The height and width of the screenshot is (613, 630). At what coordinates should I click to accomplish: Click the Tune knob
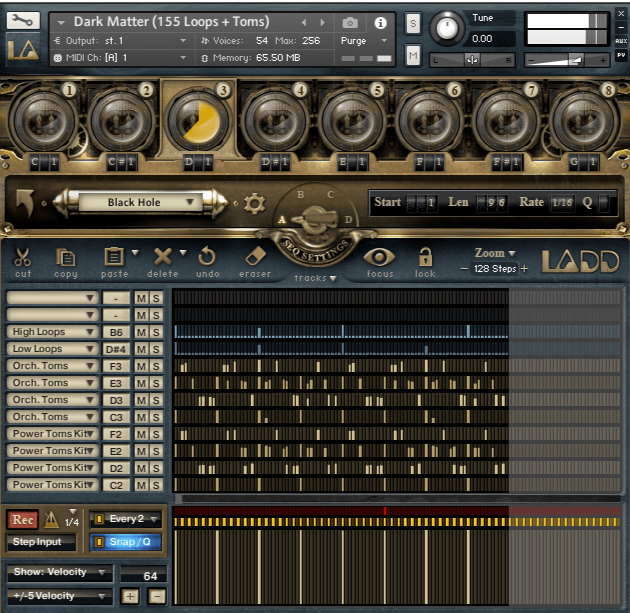pos(447,28)
